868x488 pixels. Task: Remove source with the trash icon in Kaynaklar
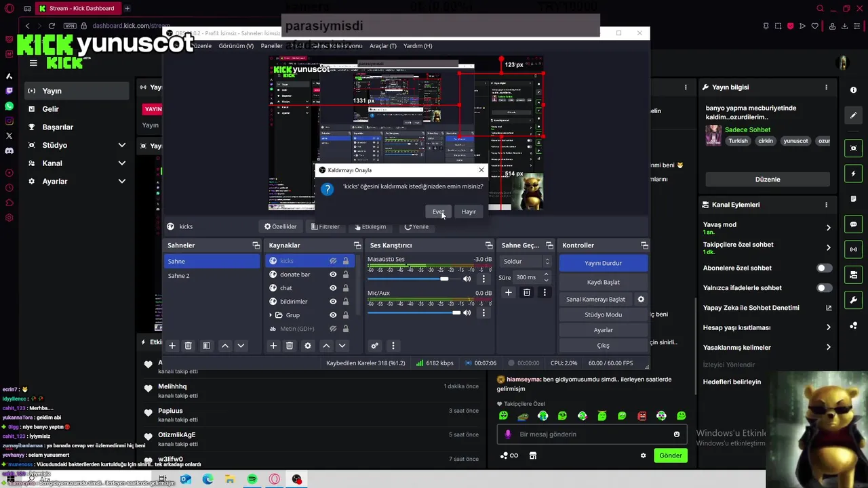coord(290,346)
